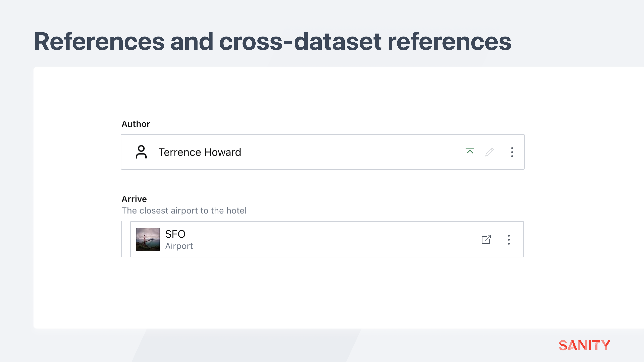Click the person icon beside Terrence Howard
This screenshot has width=644, height=362.
point(141,152)
